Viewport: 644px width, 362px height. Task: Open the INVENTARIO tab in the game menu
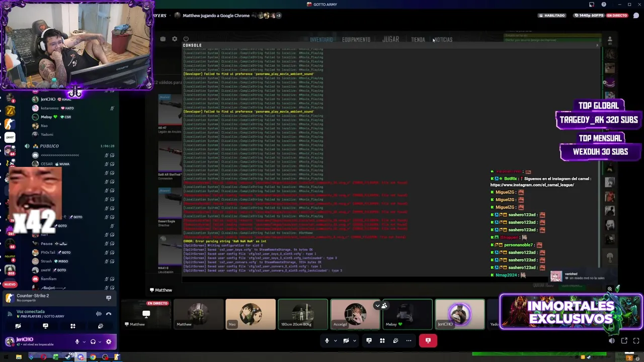[x=321, y=40]
